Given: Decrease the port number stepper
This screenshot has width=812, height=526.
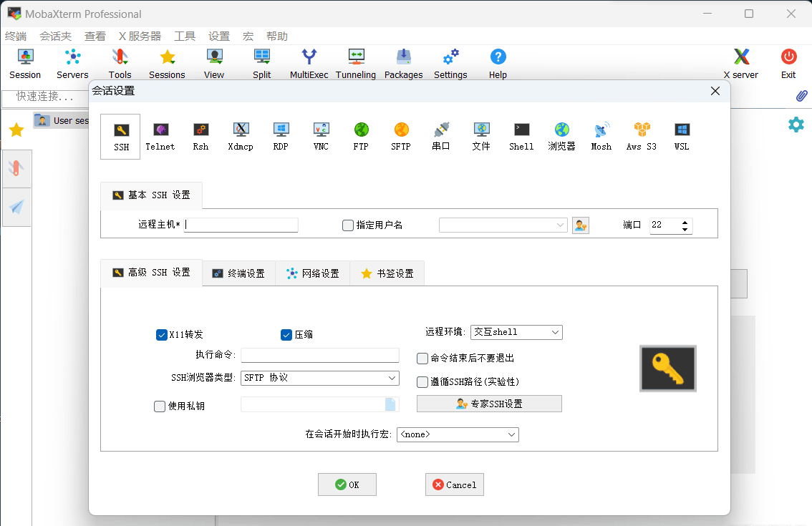Looking at the screenshot, I should click(685, 229).
